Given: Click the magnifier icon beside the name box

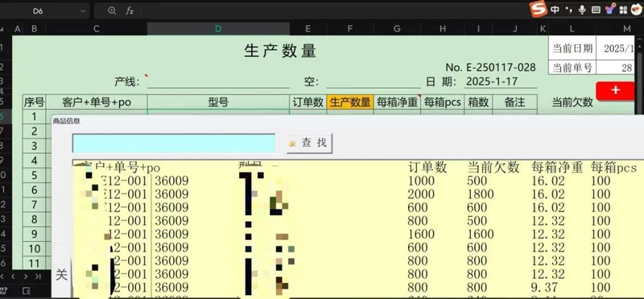Looking at the screenshot, I should [x=112, y=10].
